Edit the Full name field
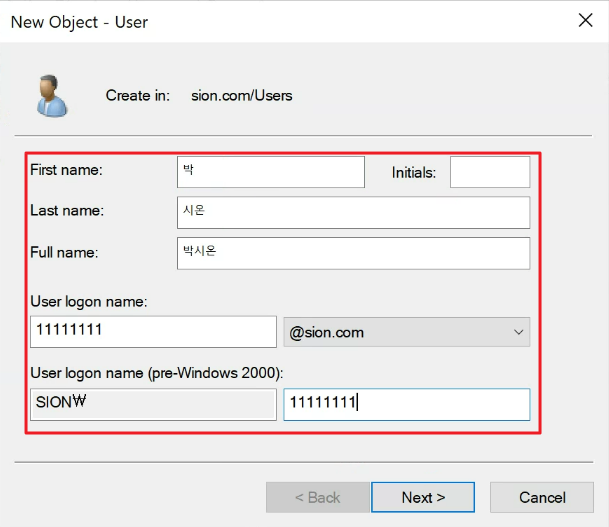This screenshot has width=609, height=527. (353, 253)
